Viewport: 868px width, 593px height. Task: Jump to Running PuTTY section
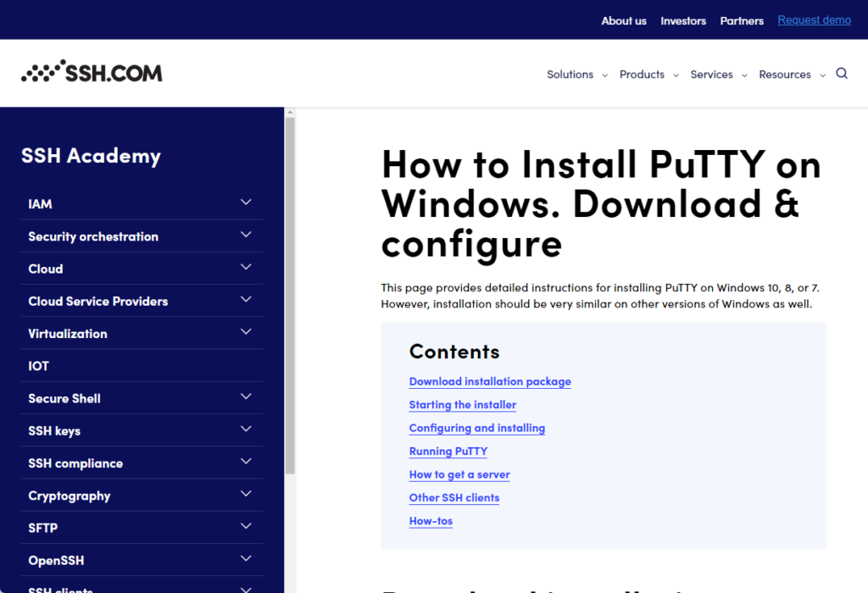pyautogui.click(x=448, y=452)
